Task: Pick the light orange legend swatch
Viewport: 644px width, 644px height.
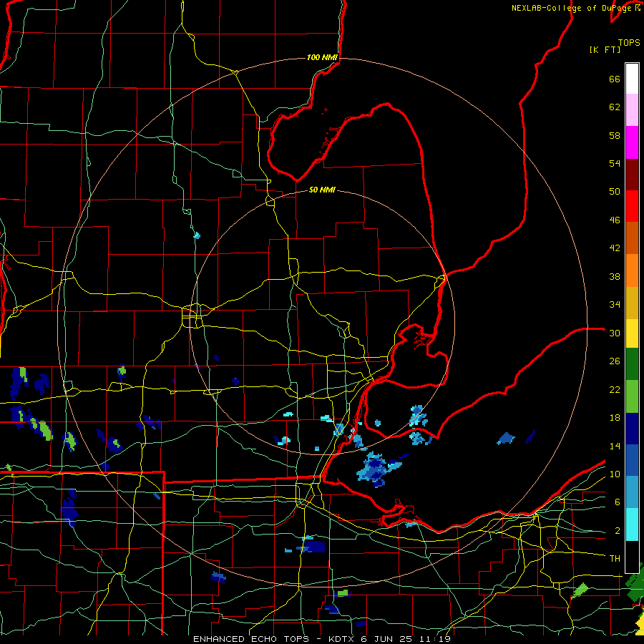Action: pyautogui.click(x=632, y=270)
